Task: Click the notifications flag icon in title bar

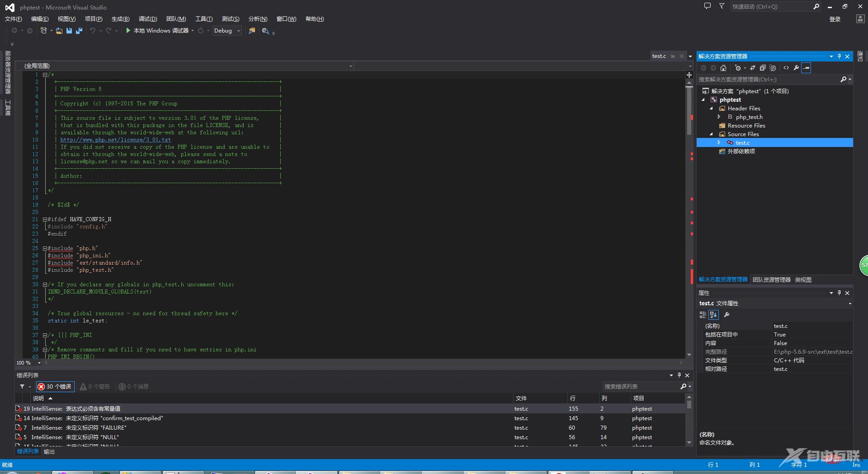Action: coord(722,6)
